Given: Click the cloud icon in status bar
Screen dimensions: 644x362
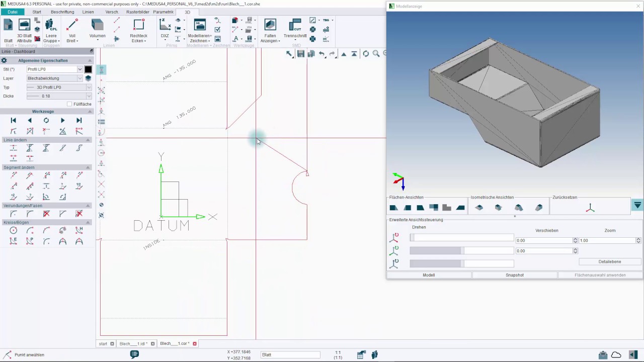Looking at the screenshot, I should tap(616, 355).
